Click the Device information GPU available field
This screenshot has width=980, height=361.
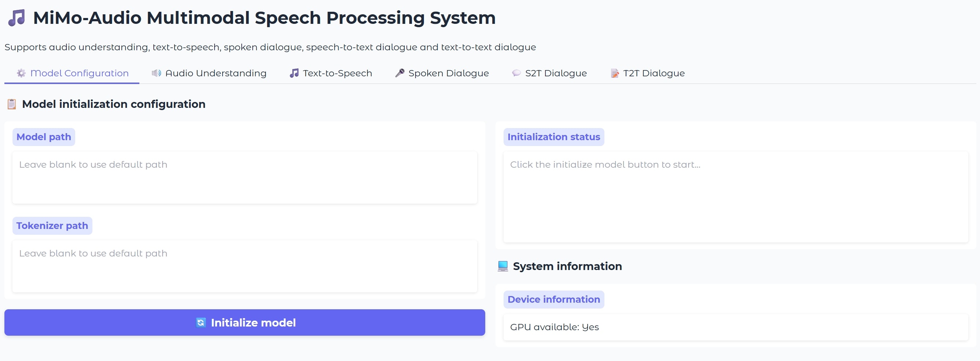click(x=736, y=327)
